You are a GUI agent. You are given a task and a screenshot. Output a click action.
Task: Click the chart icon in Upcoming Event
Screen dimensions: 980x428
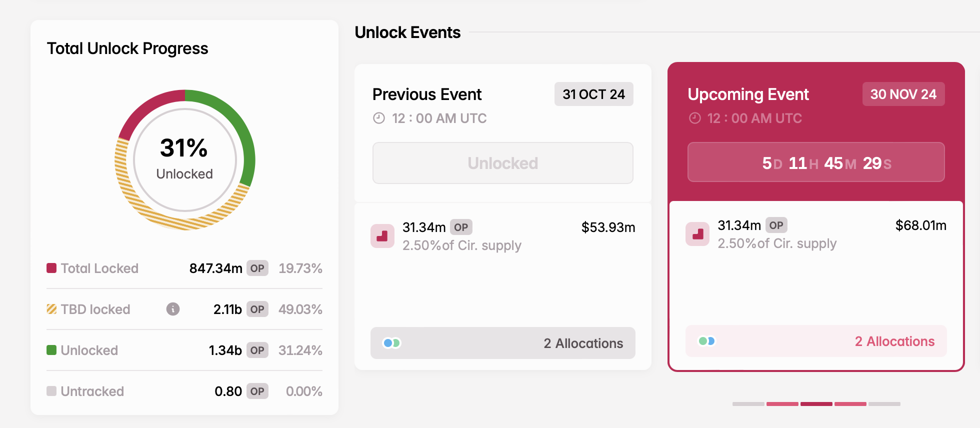tap(697, 234)
